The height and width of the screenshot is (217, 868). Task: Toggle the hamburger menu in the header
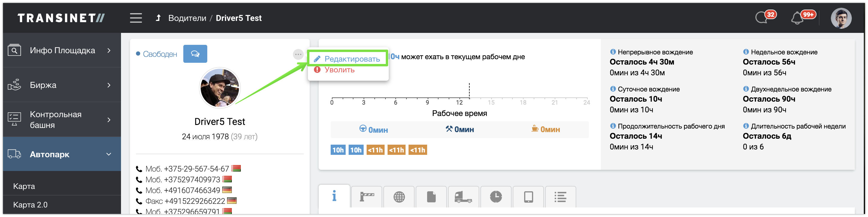[x=136, y=18]
